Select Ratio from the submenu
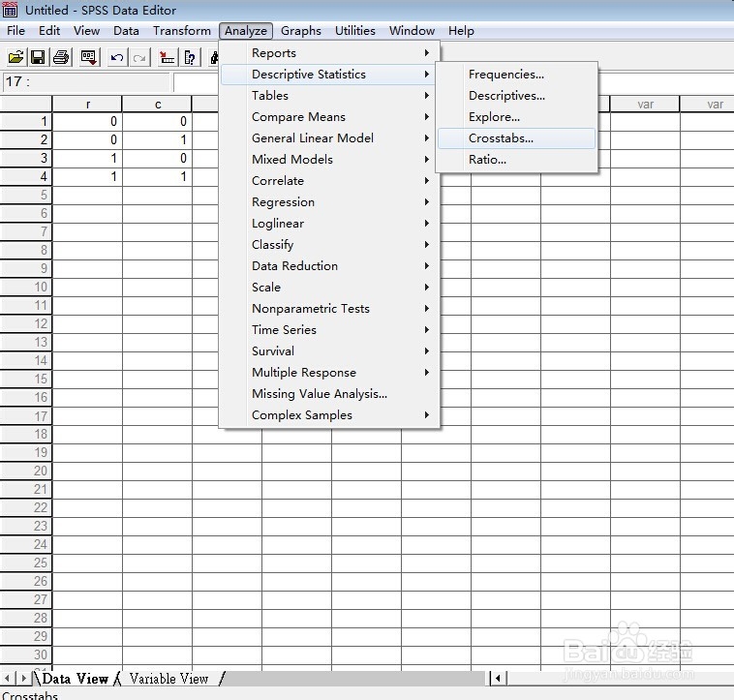Screen dimensions: 734x700 [517, 159]
